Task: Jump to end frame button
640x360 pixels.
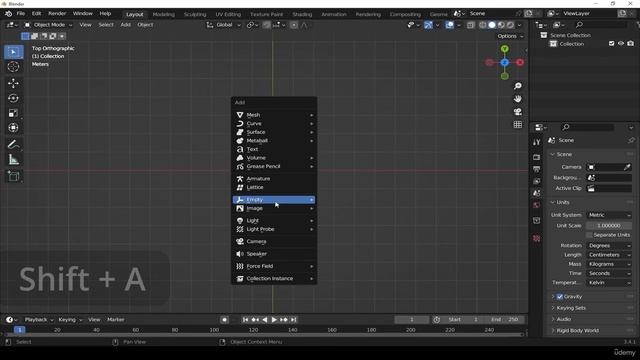Action: pyautogui.click(x=293, y=320)
